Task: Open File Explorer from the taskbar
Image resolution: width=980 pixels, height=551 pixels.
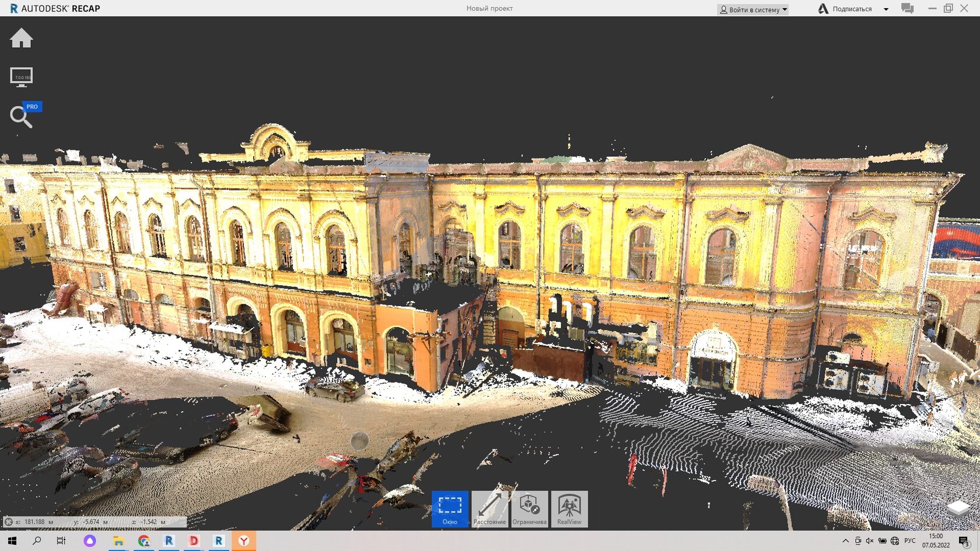Action: point(118,541)
